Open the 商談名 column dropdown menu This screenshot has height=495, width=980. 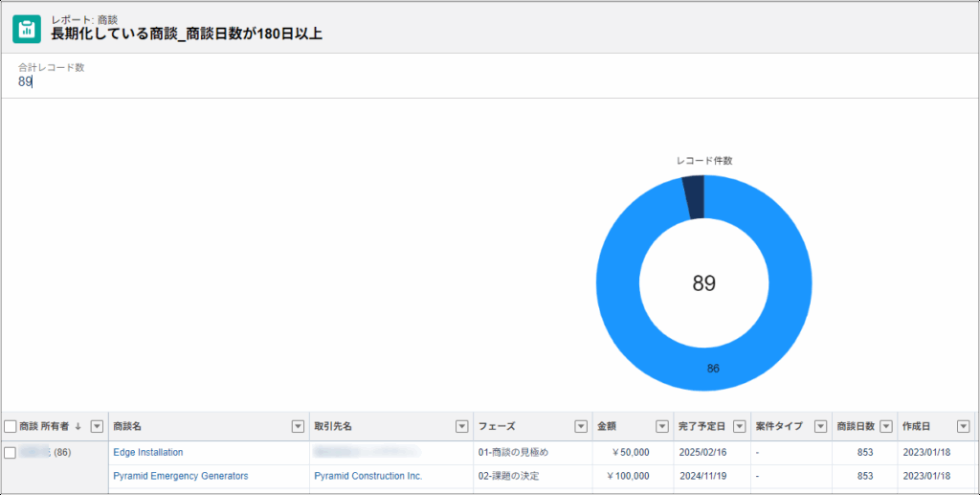297,427
